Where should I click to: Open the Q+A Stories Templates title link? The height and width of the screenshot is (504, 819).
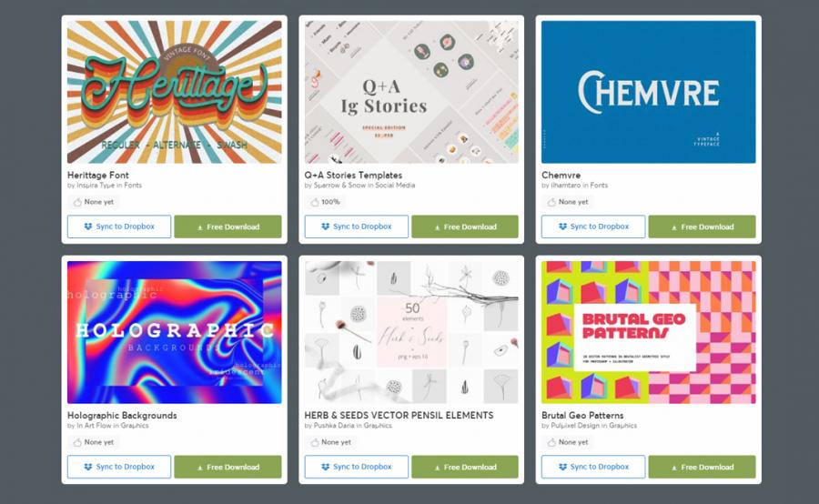tap(353, 175)
